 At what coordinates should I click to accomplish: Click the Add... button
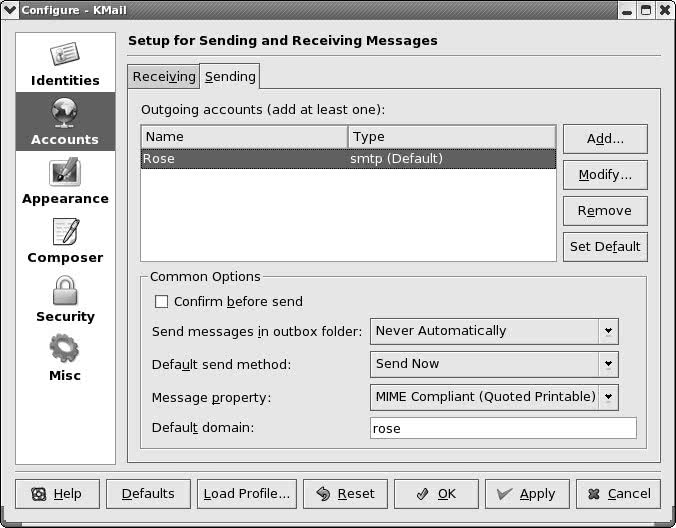coord(605,139)
